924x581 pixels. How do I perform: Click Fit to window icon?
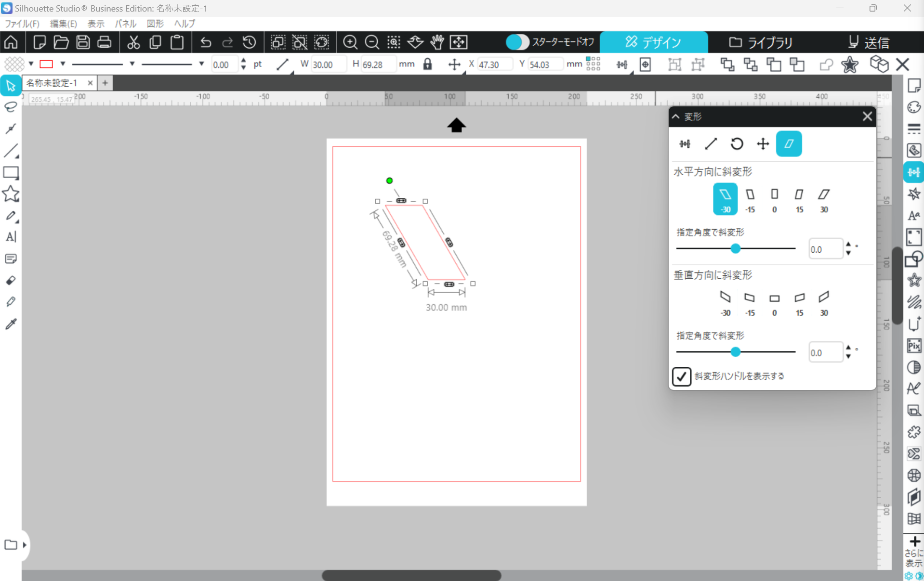[x=459, y=42]
